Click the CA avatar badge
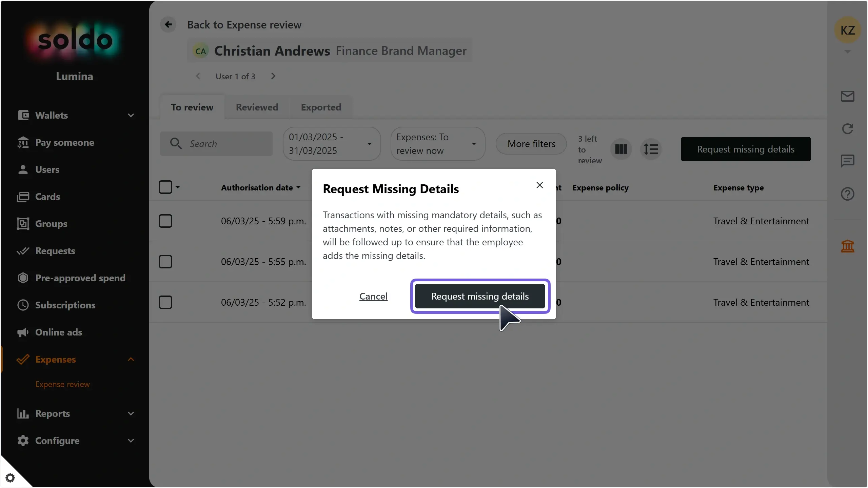The height and width of the screenshot is (488, 868). click(x=200, y=51)
